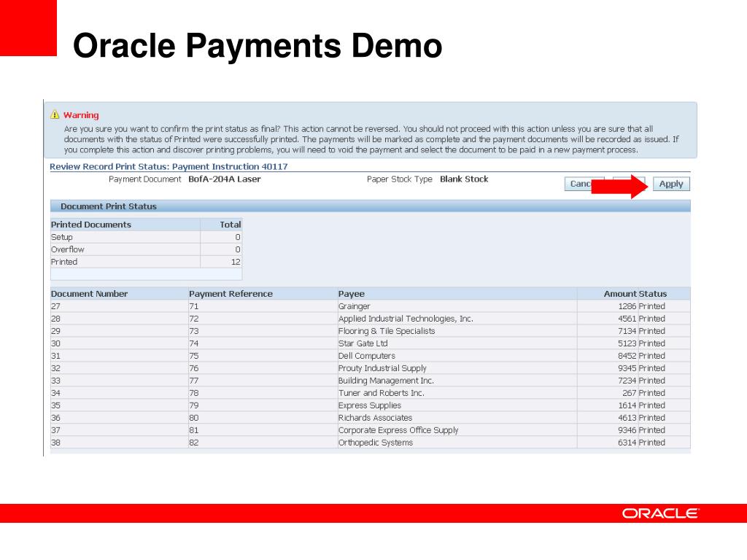Click the Document Number column header
Viewport: 747px width, 560px height.
90,294
